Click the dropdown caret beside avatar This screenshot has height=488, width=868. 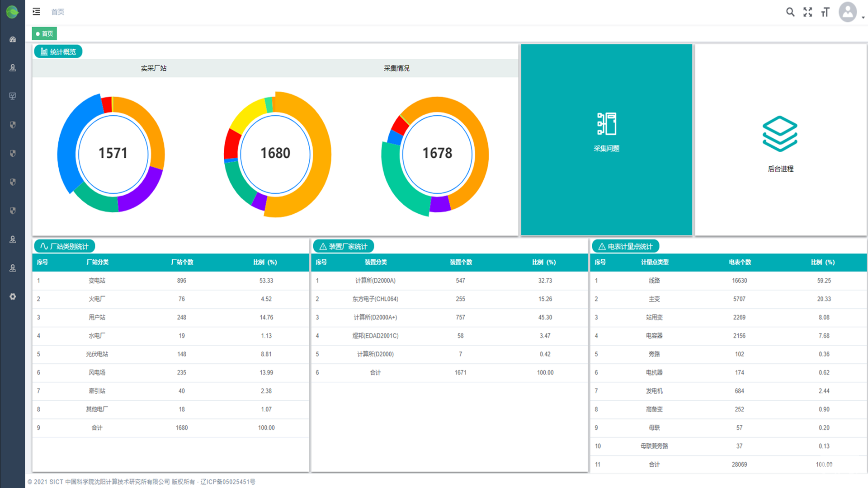coord(863,18)
